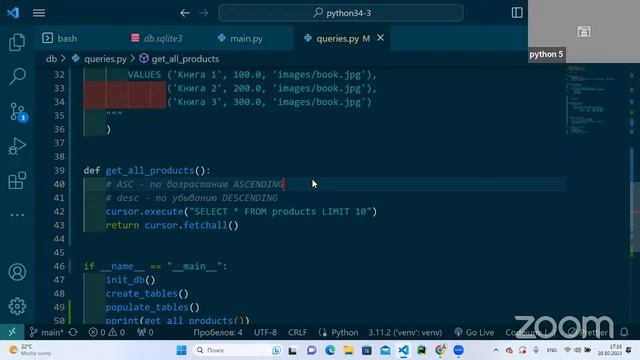Image resolution: width=640 pixels, height=360 pixels.
Task: Open the weather widget showing 22°C
Action: point(31,350)
